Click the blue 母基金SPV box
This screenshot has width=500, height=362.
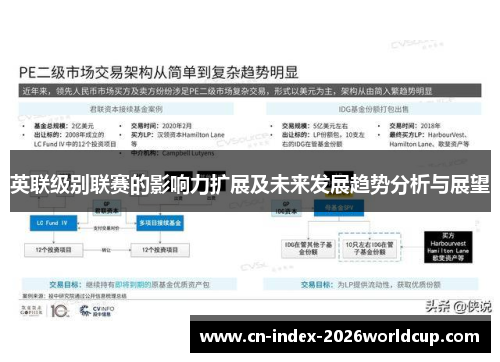pyautogui.click(x=339, y=208)
